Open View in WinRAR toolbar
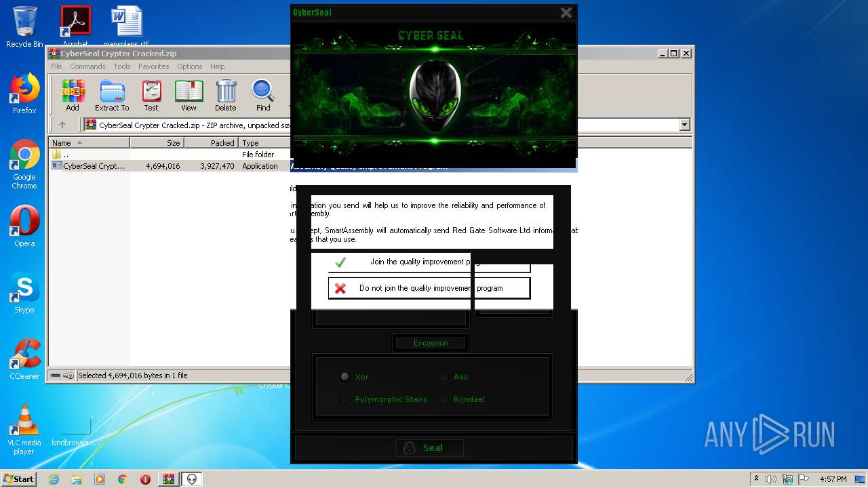Image resolution: width=868 pixels, height=488 pixels. pyautogui.click(x=189, y=96)
